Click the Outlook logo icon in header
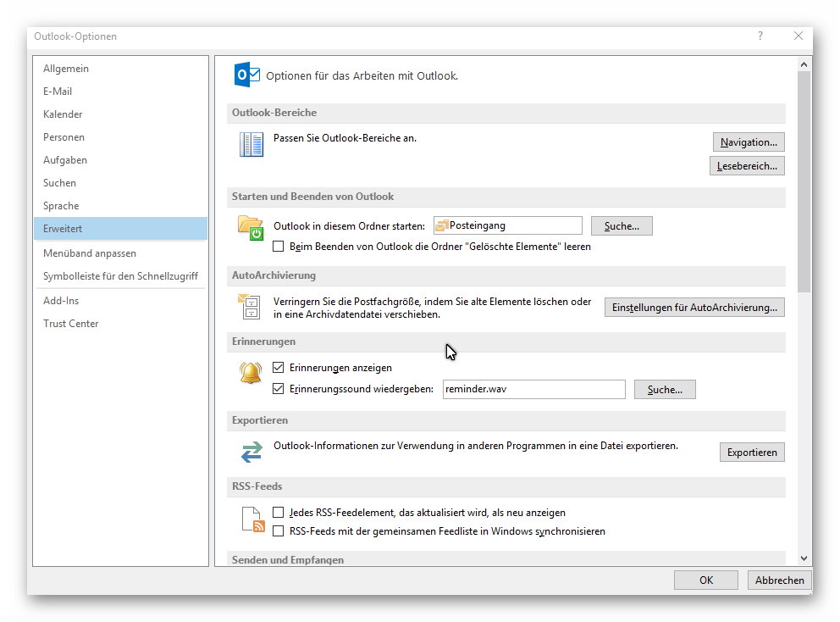840x622 pixels. 247,75
